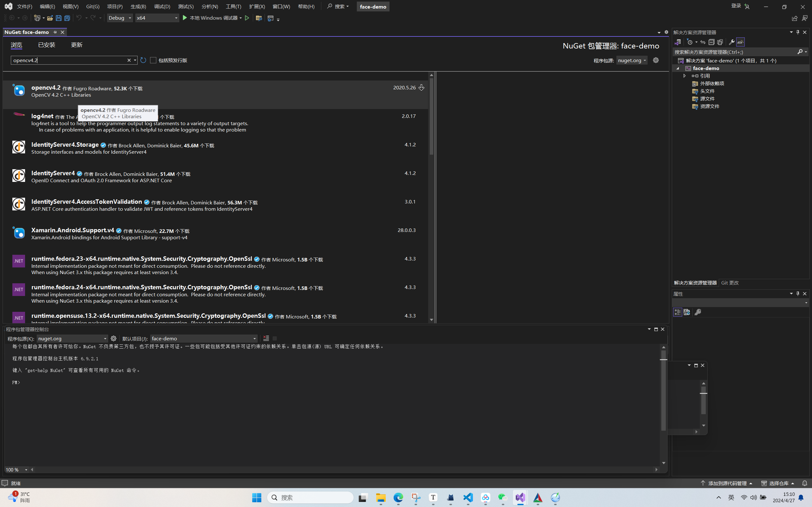
Task: Toggle the switch beside the default project dropdown
Action: point(274,338)
